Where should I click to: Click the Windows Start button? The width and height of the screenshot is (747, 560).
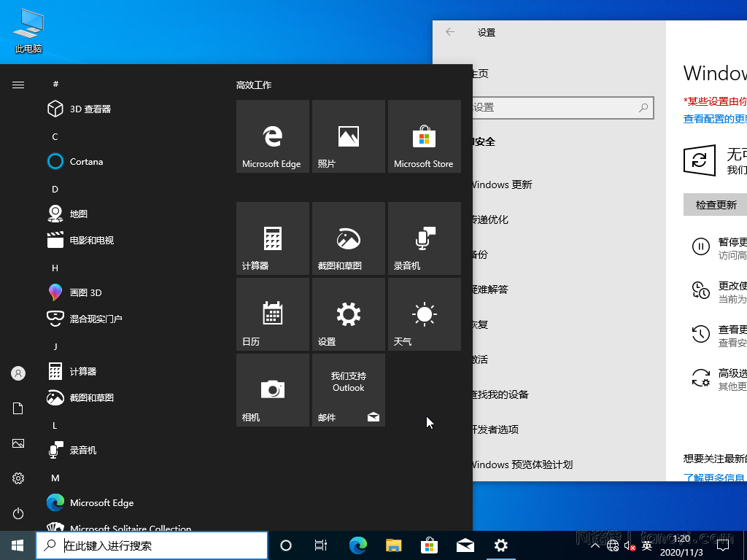[x=18, y=545]
